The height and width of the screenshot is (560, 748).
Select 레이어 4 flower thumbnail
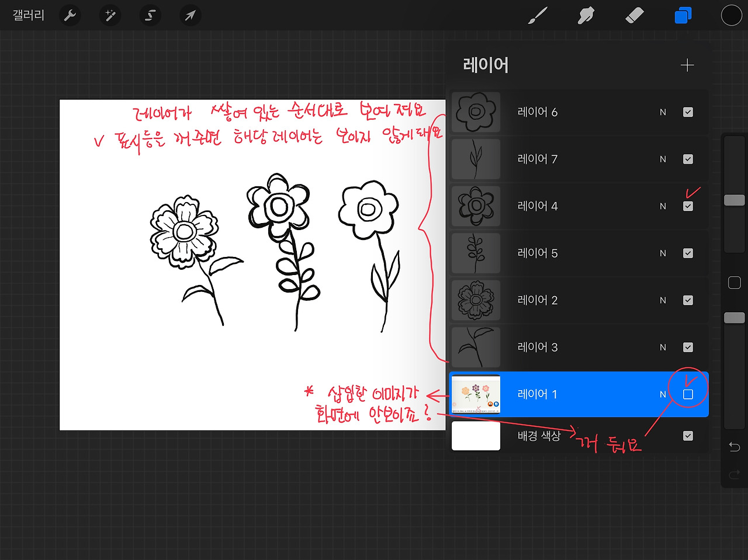476,206
